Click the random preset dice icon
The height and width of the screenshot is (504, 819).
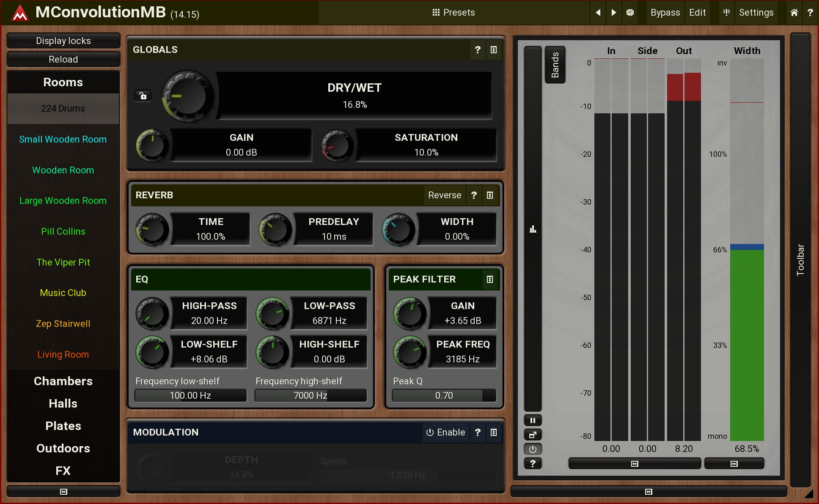coord(630,12)
